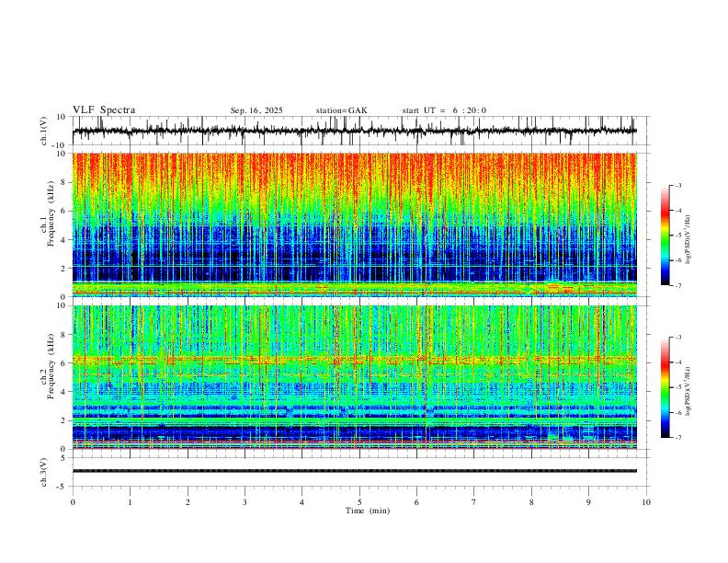The image size is (728, 563).
Task: Click inside the ch.2 spectrogram panel
Action: click(x=354, y=377)
